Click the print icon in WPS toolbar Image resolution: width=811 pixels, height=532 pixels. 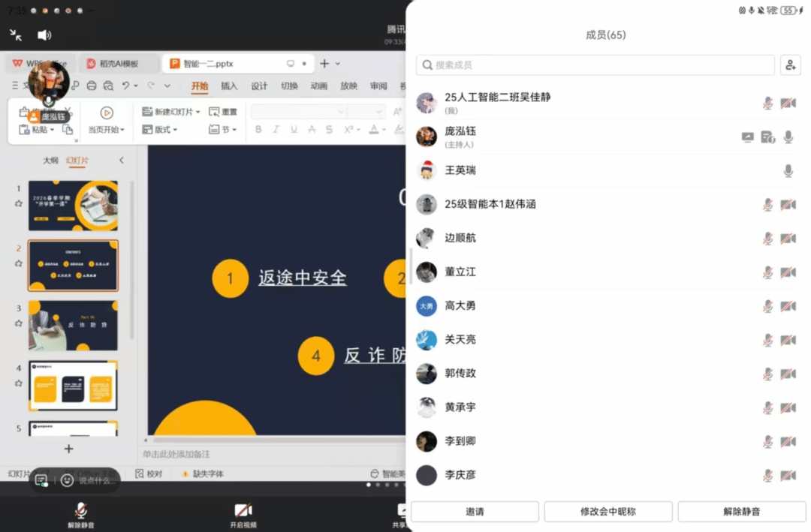pyautogui.click(x=92, y=86)
